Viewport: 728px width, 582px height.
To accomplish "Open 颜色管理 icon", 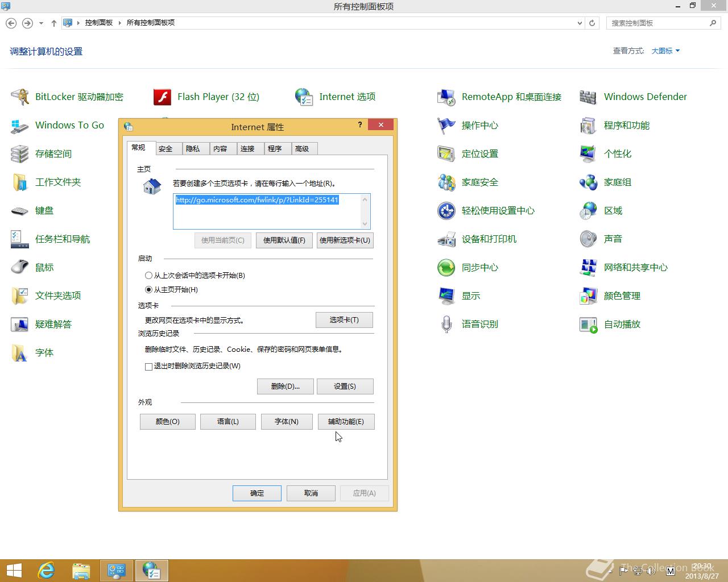I will (589, 296).
